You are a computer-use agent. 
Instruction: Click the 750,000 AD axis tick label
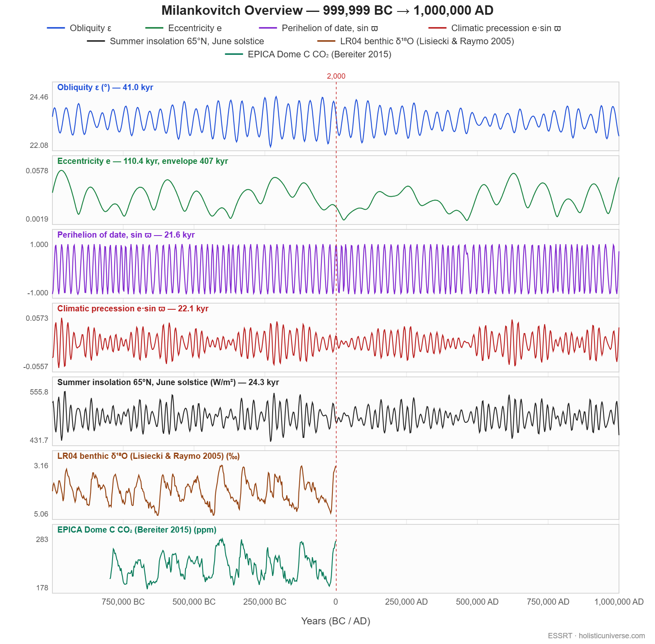[x=548, y=602]
